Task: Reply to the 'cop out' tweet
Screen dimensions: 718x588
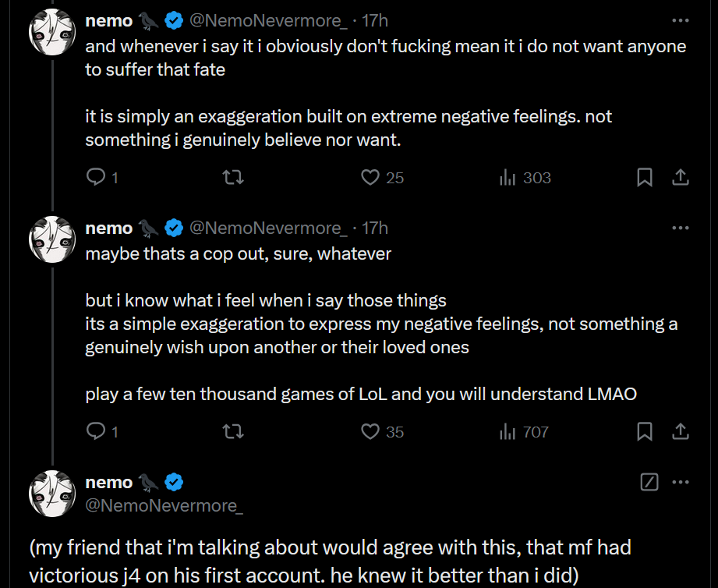Action: 96,431
